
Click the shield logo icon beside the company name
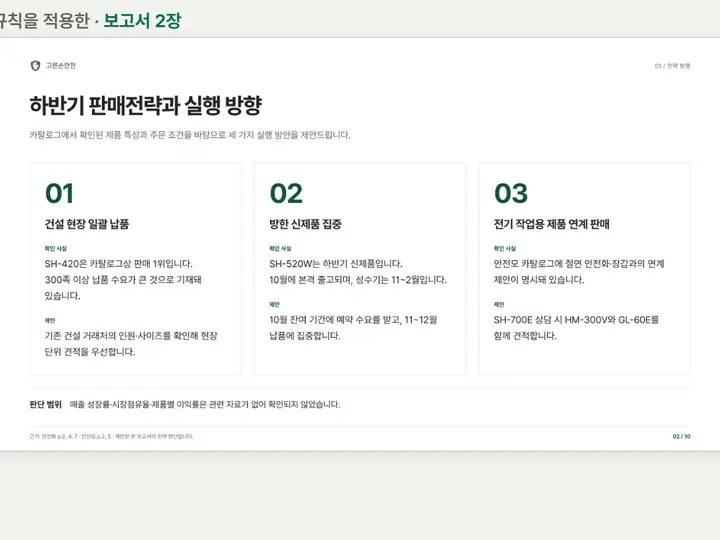coord(35,66)
